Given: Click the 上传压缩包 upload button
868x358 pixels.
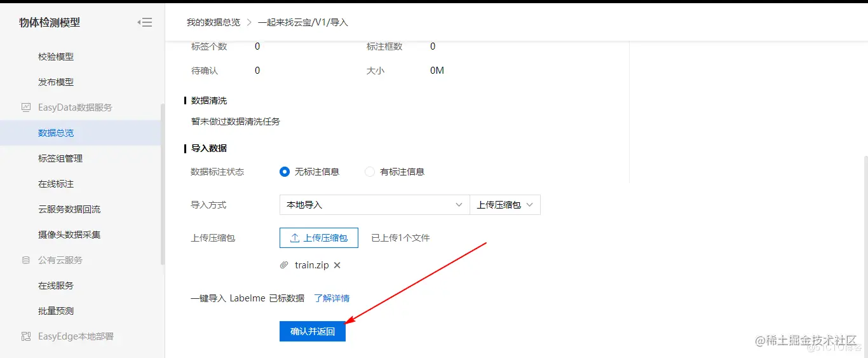Looking at the screenshot, I should tap(319, 238).
